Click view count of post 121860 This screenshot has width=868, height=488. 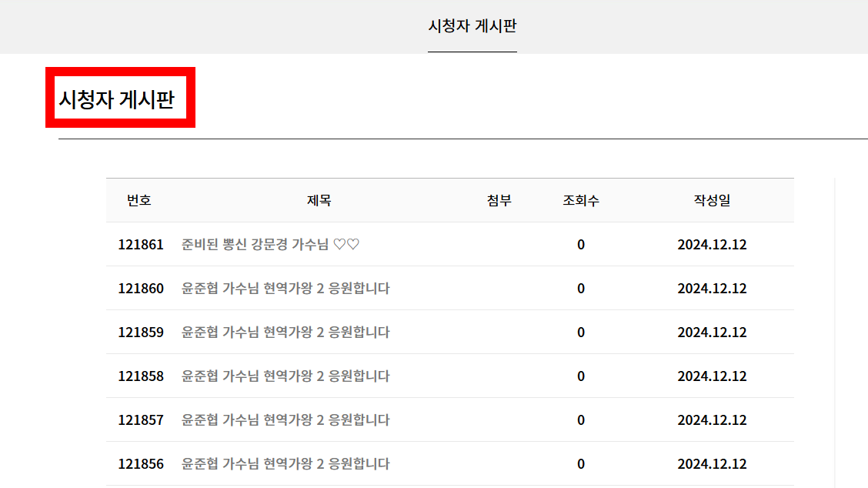coord(581,288)
